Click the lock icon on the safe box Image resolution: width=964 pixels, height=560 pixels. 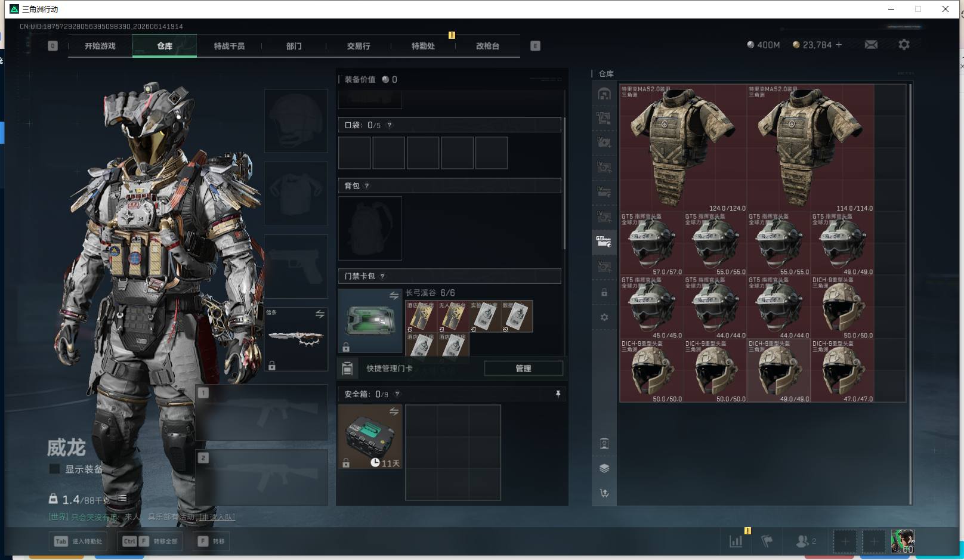click(x=346, y=463)
